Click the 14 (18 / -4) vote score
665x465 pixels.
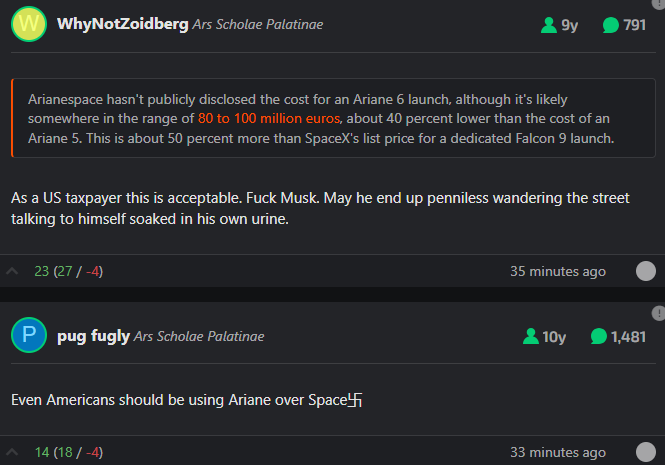click(69, 452)
